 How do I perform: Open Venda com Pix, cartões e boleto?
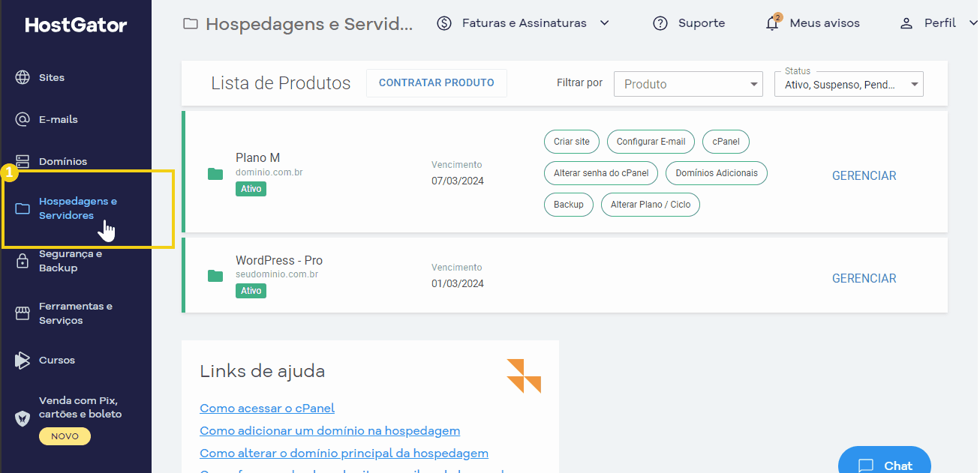click(x=80, y=407)
